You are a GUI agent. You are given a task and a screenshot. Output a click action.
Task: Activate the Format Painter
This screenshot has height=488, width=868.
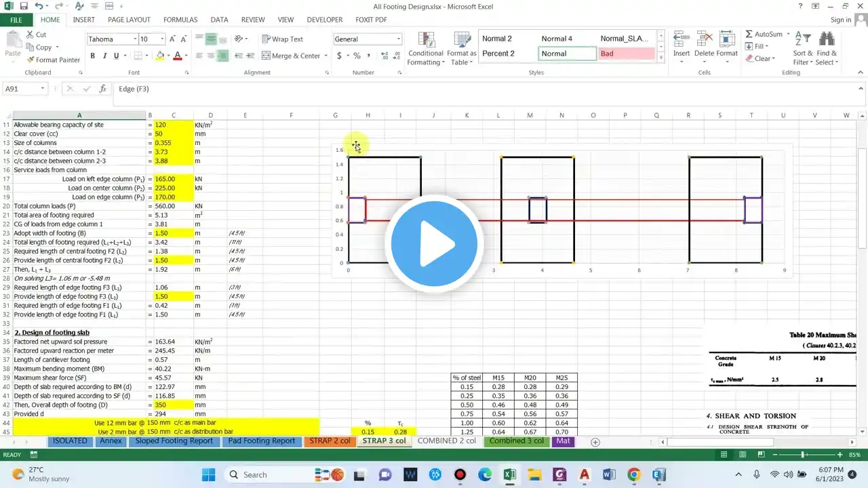[53, 60]
